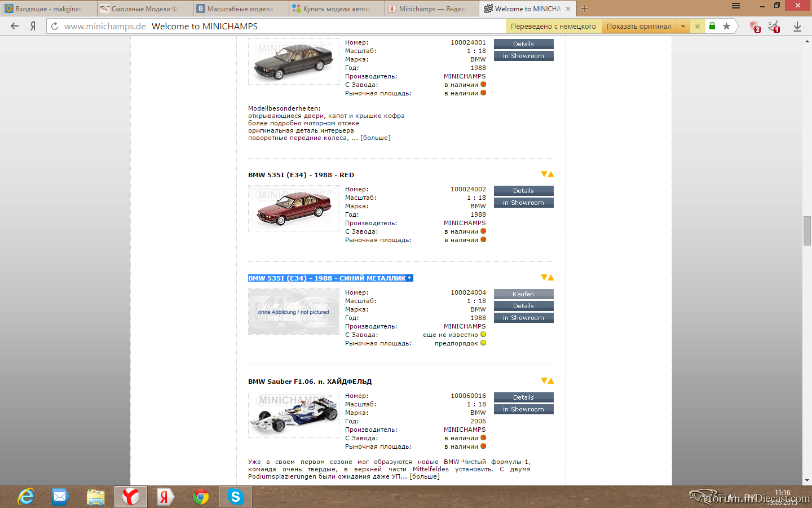Expand [больше] under Sauber description
The width and height of the screenshot is (812, 508).
coord(425,476)
